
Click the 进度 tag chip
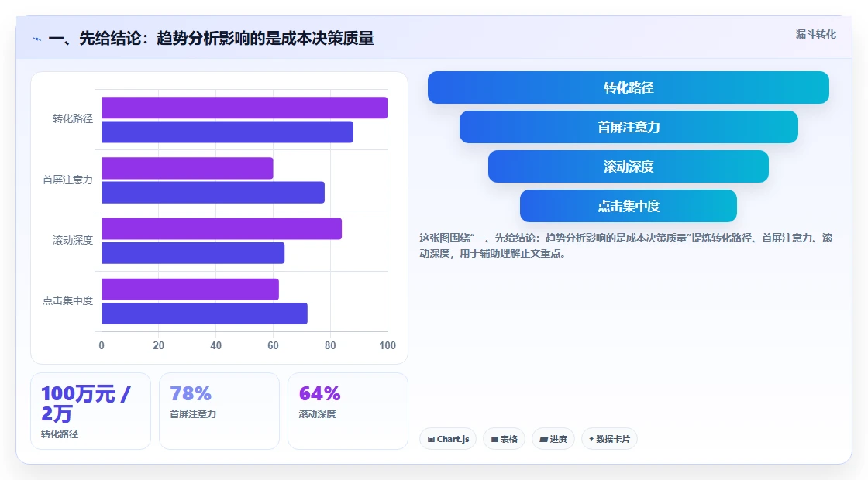click(553, 439)
